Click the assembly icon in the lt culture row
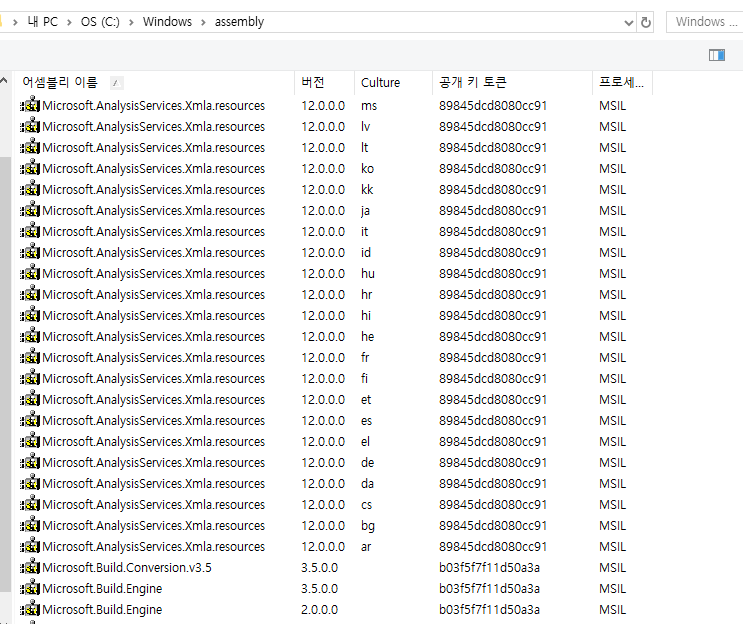This screenshot has height=624, width=743. (x=30, y=147)
